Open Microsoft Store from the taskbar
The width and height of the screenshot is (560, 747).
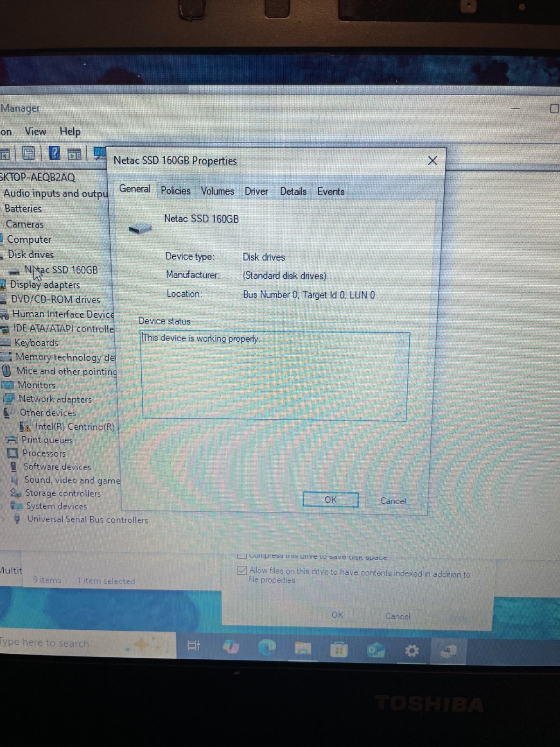tap(339, 649)
